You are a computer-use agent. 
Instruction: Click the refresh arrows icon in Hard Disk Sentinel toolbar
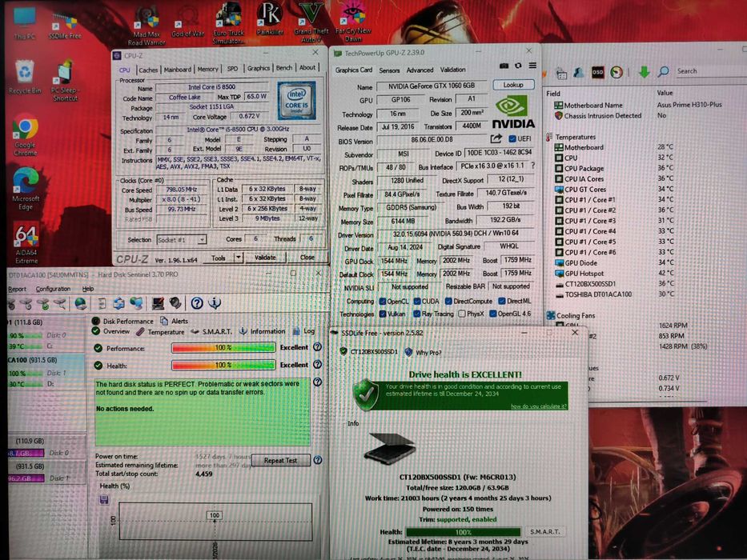click(x=118, y=303)
